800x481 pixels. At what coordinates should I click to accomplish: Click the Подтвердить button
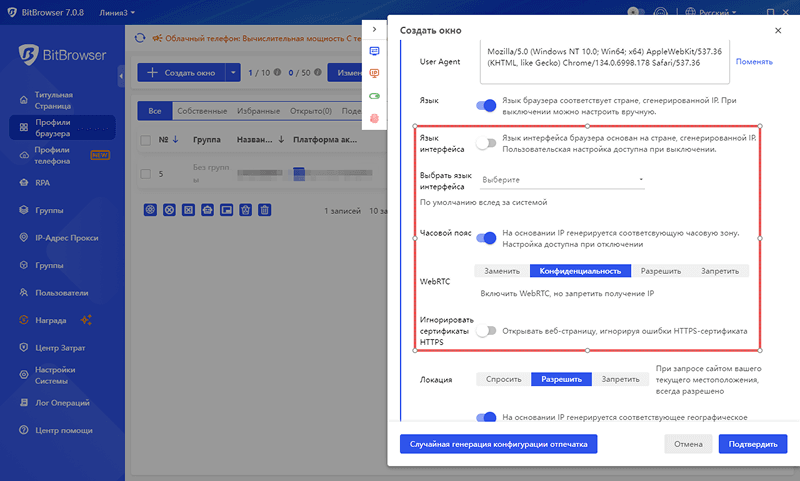pyautogui.click(x=752, y=444)
